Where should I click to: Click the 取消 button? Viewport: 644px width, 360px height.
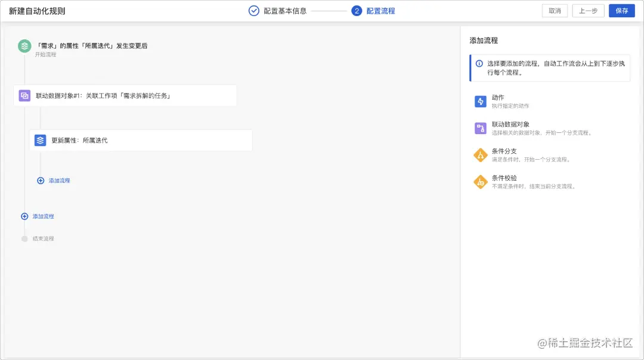click(x=555, y=11)
